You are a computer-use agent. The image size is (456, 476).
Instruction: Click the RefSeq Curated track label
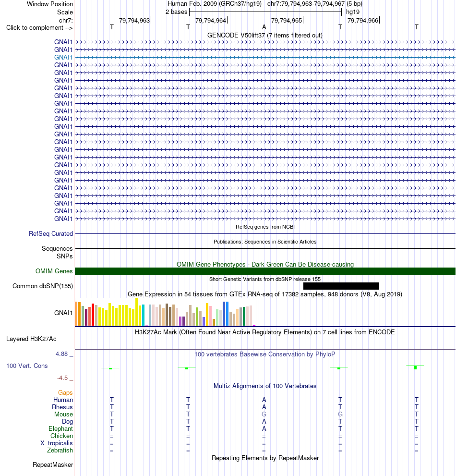click(51, 234)
